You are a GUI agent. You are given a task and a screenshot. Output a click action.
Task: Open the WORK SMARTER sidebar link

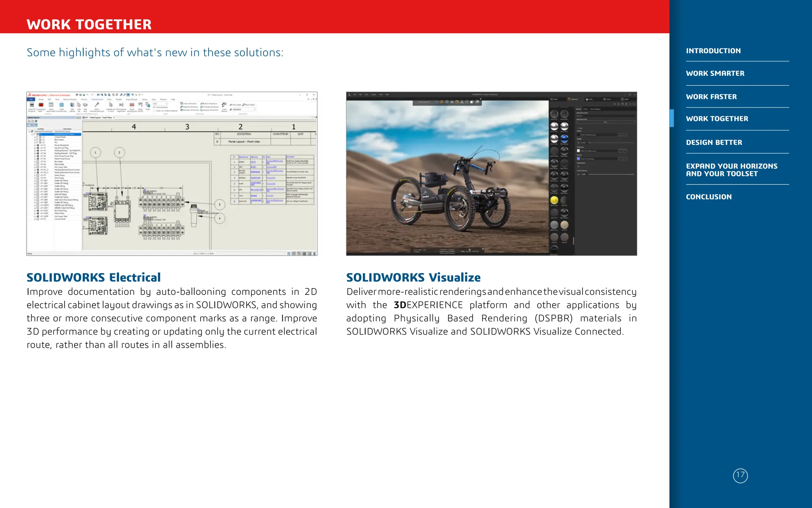point(715,73)
